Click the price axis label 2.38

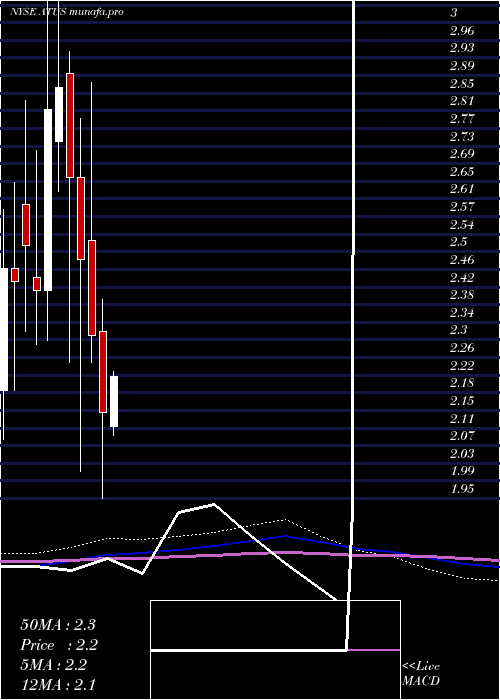462,295
